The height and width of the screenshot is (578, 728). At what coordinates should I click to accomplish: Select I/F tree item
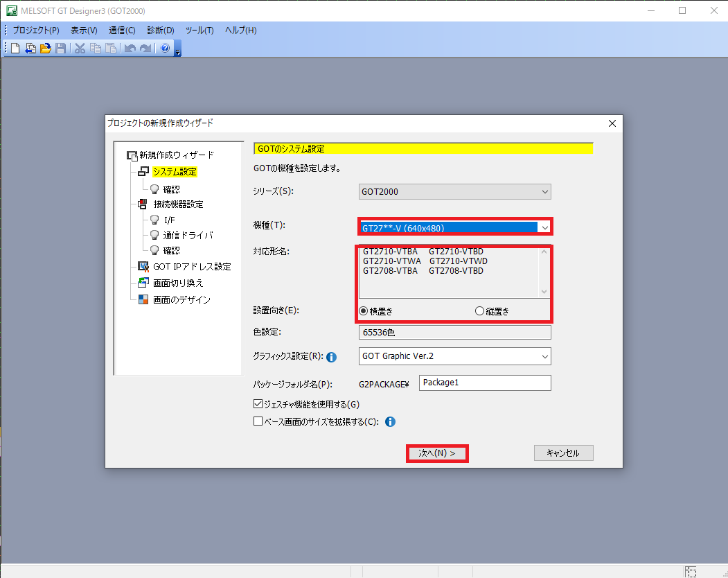click(170, 220)
